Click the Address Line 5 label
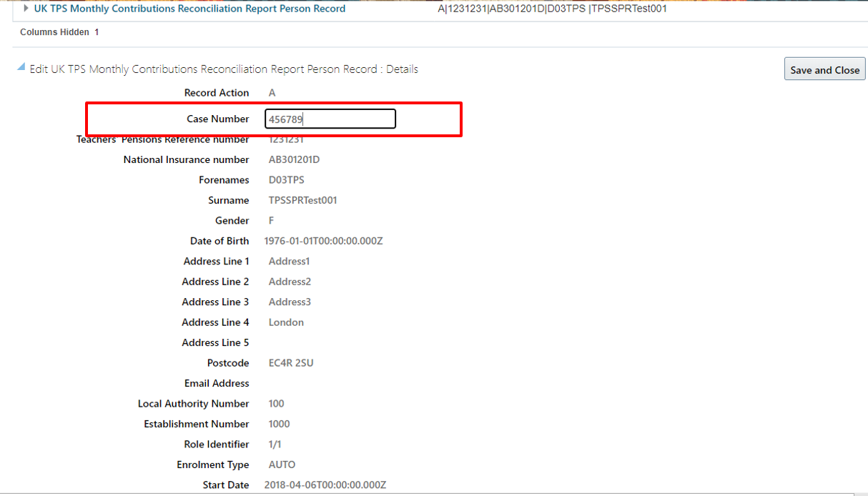868x496 pixels. pyautogui.click(x=215, y=343)
